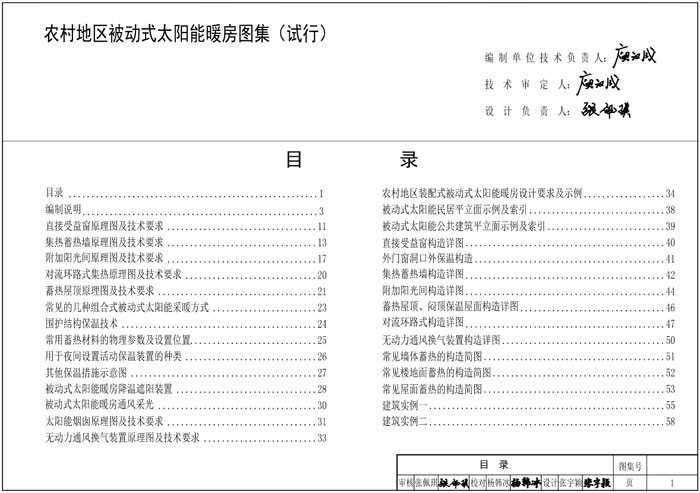Click 被动式太阳能暖房通风采光 entry

click(186, 405)
